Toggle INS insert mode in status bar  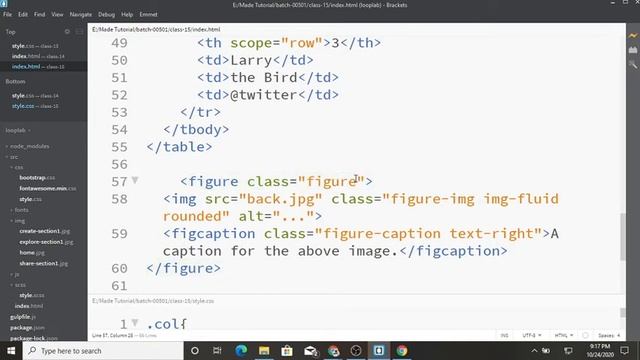pos(504,335)
